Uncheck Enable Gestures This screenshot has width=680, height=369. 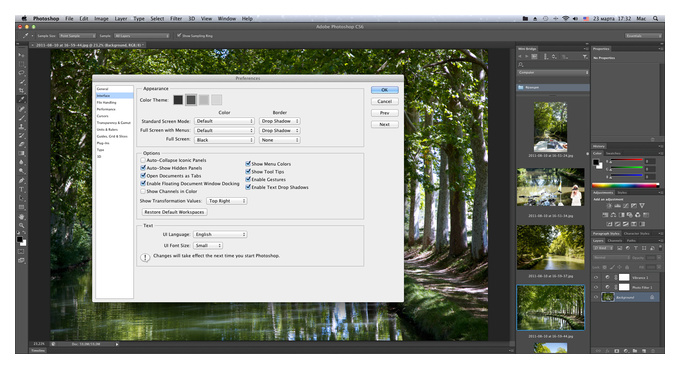(x=248, y=180)
